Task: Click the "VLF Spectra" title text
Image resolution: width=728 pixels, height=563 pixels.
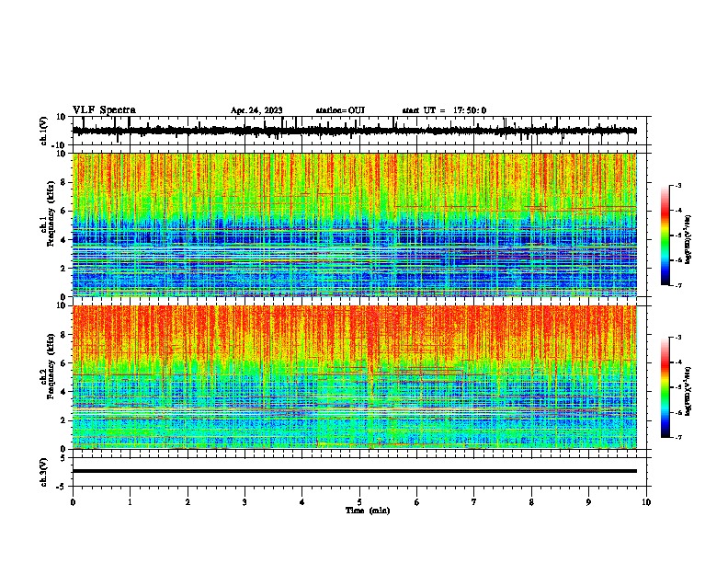Action: point(104,110)
